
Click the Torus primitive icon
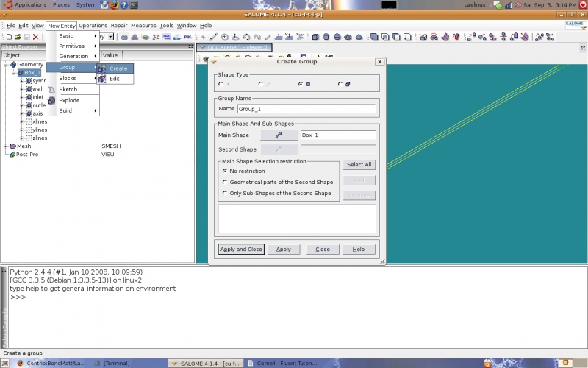pyautogui.click(x=348, y=38)
